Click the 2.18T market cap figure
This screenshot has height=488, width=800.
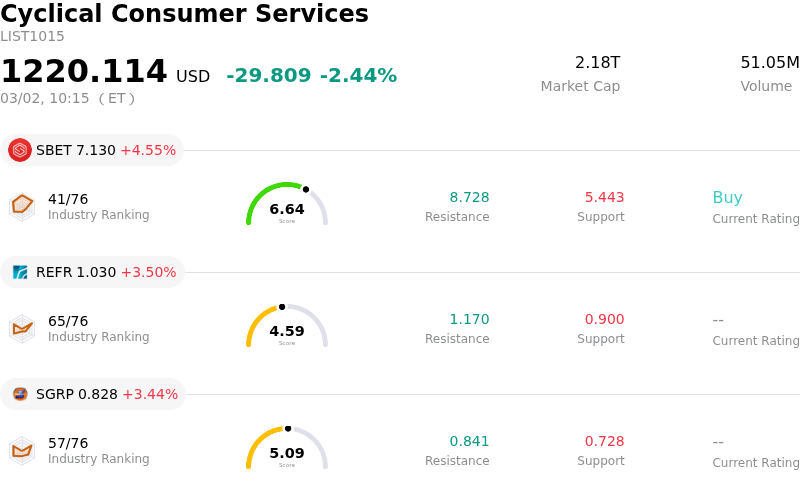(x=597, y=63)
